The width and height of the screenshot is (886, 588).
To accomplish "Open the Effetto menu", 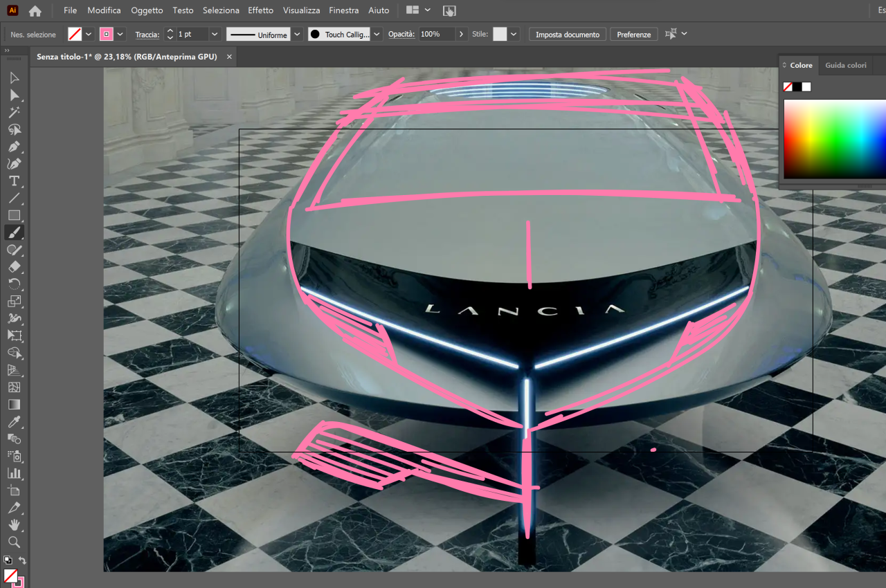I will [x=260, y=10].
